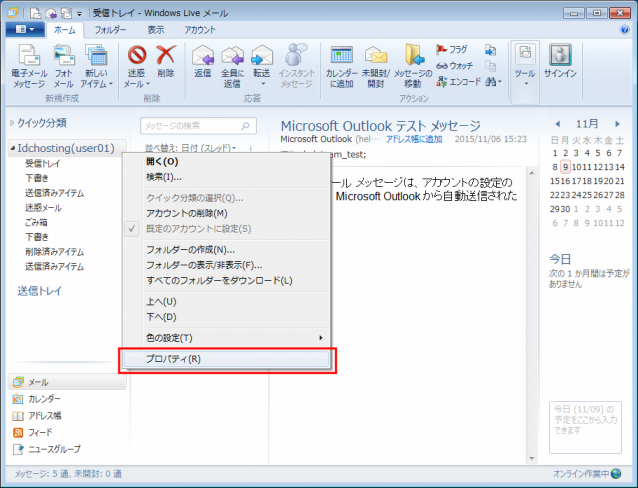Click the エンコード button
638x488 pixels.
pyautogui.click(x=458, y=82)
